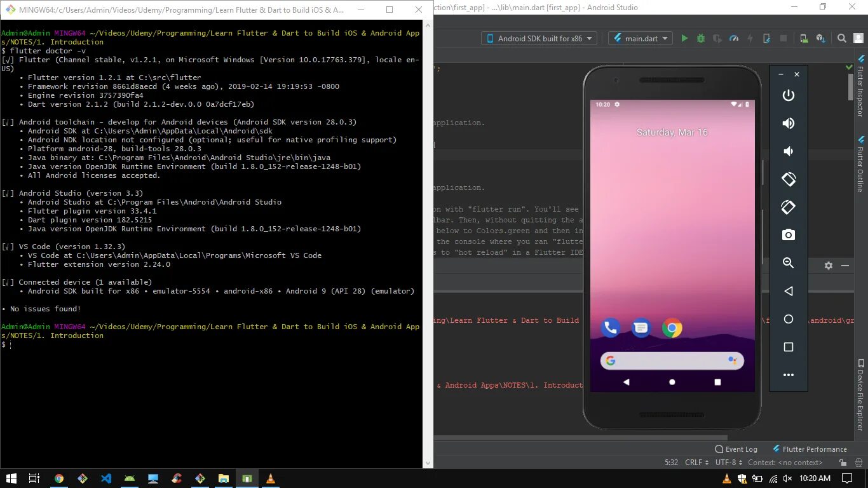Viewport: 868px width, 488px height.
Task: Click the emulator sidebar Overview square
Action: (x=789, y=347)
